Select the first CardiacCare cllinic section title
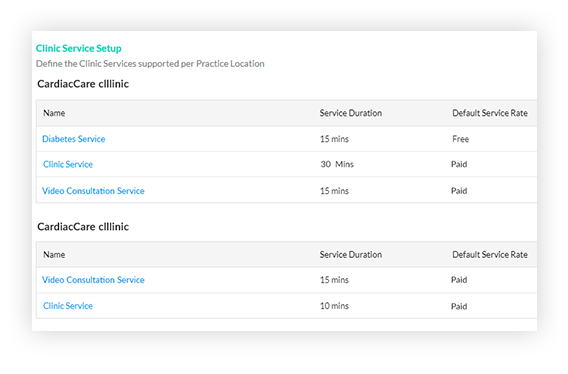Image resolution: width=568 pixels, height=374 pixels. click(83, 84)
